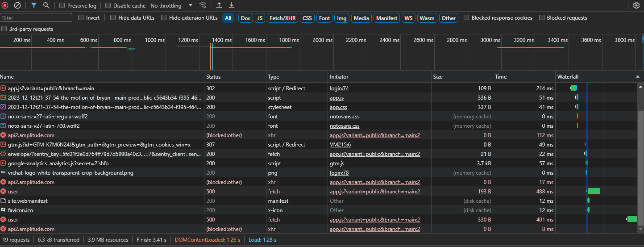Enable 3rd-party requests checkbox
The height and width of the screenshot is (247, 644).
point(4,29)
